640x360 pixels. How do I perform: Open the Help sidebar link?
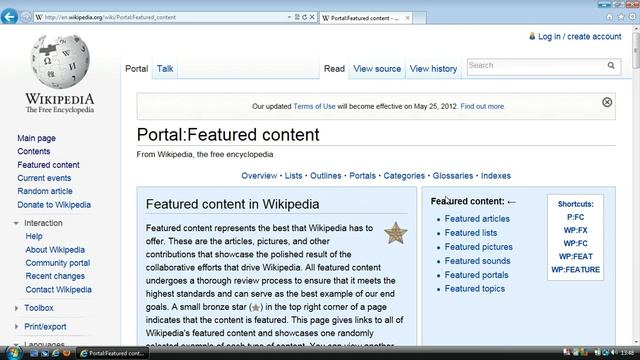[x=34, y=236]
